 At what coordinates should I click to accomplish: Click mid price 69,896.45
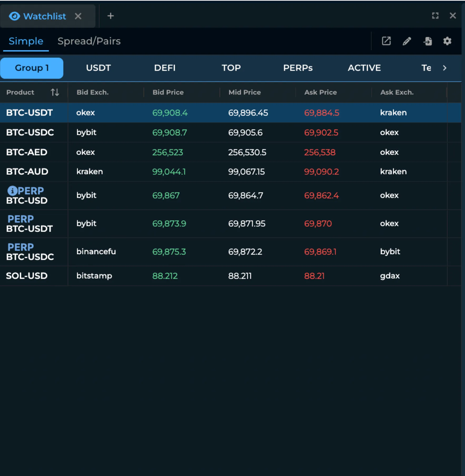pyautogui.click(x=248, y=113)
